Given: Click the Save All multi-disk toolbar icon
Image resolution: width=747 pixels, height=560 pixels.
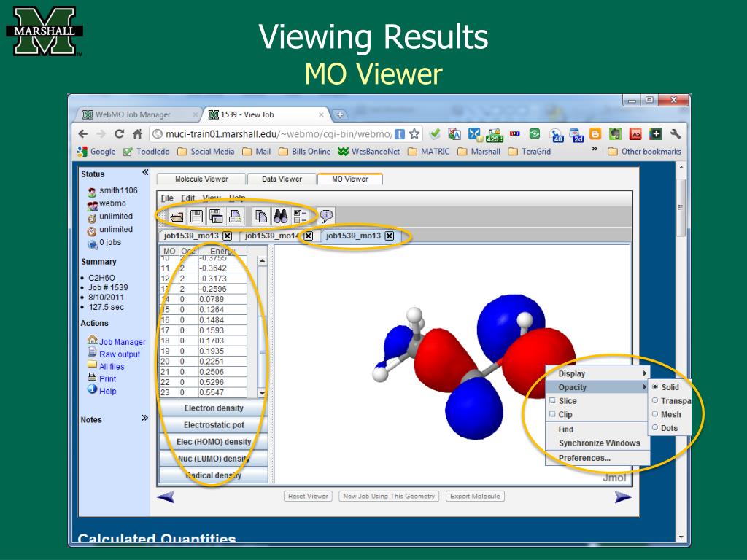Looking at the screenshot, I should pos(216,217).
